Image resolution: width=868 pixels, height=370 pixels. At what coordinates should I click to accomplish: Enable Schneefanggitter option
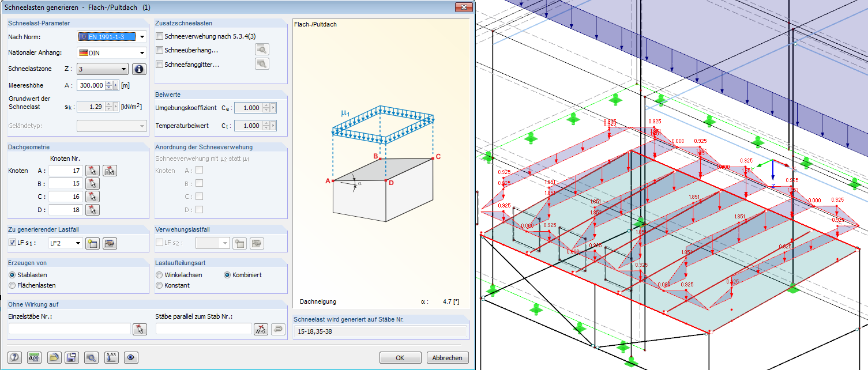(x=160, y=65)
